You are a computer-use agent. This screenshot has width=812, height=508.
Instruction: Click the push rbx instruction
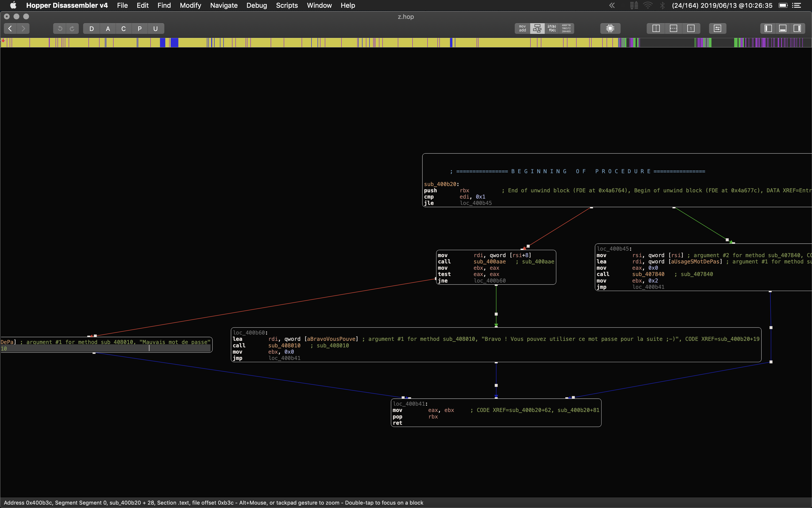click(446, 191)
